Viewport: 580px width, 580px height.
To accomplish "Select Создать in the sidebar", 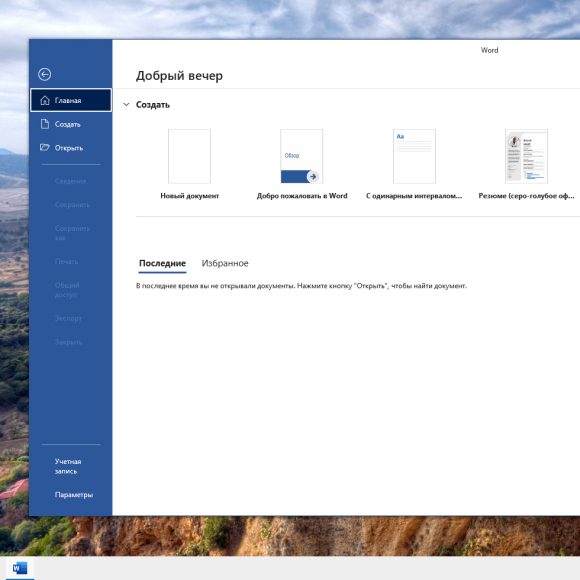I will click(71, 124).
